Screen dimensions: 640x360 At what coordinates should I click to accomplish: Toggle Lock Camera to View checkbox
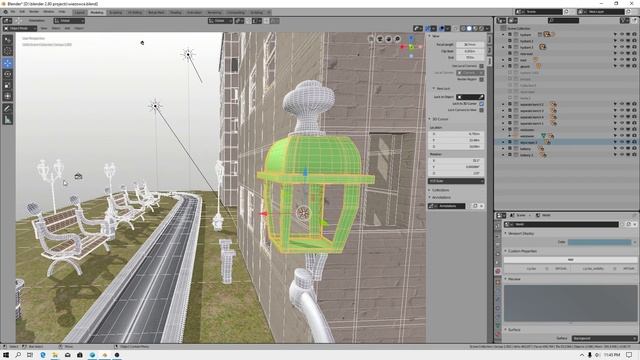click(x=482, y=110)
